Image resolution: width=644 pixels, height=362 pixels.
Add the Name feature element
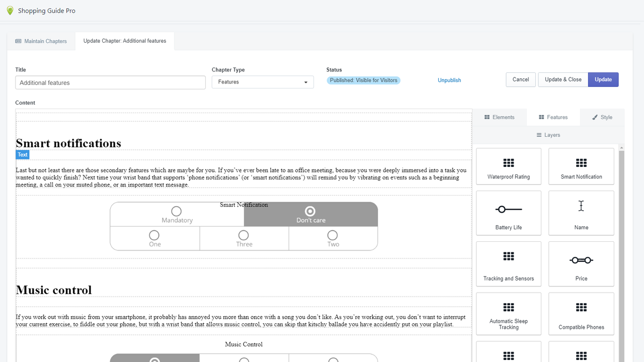pyautogui.click(x=581, y=213)
